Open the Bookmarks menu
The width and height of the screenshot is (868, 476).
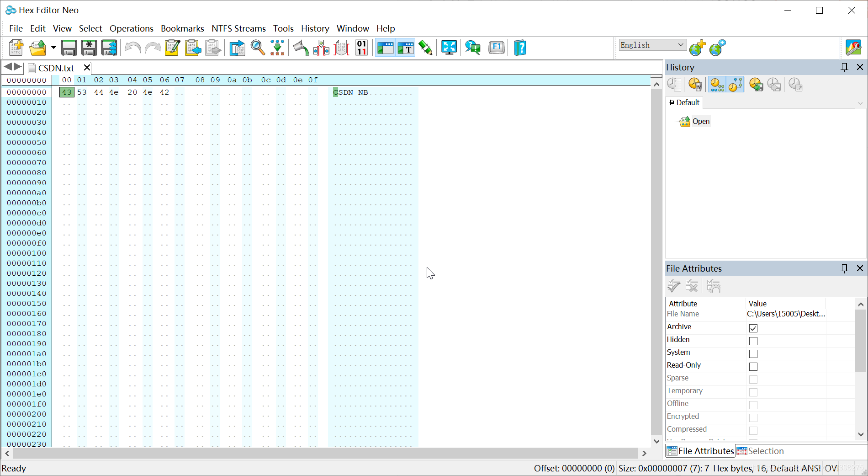(x=182, y=28)
